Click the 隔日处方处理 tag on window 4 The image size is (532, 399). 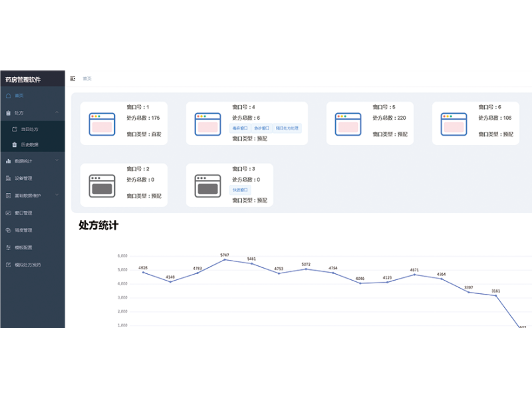(x=287, y=128)
